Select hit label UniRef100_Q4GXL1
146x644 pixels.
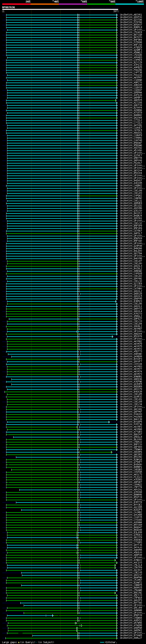point(131,306)
